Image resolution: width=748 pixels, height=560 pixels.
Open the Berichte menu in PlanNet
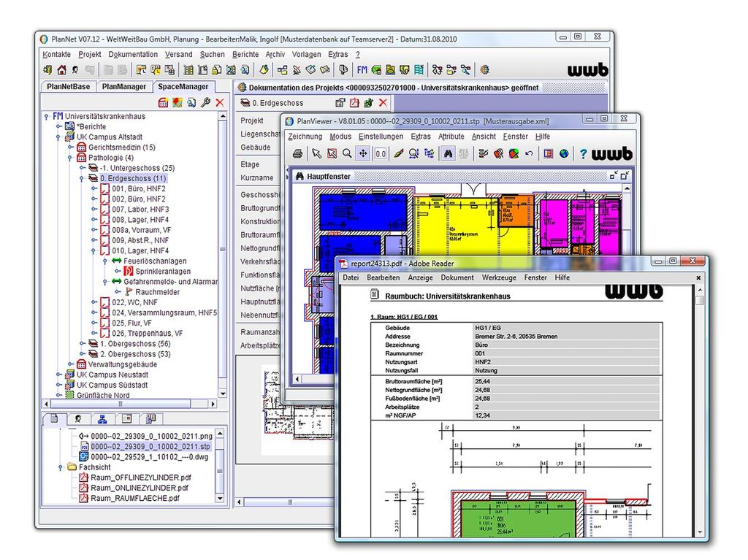click(x=245, y=54)
